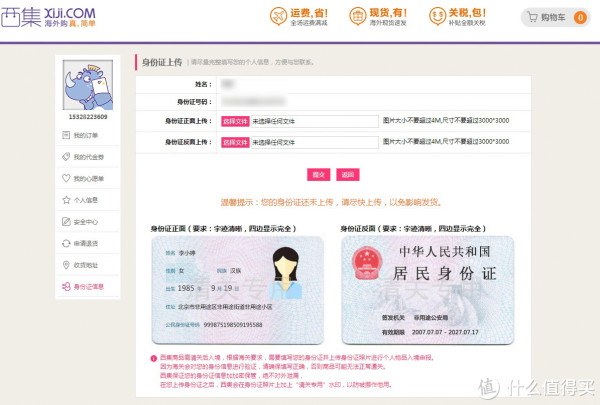Click the 身份证正面 requirement caption
This screenshot has height=405, width=600.
[223, 229]
